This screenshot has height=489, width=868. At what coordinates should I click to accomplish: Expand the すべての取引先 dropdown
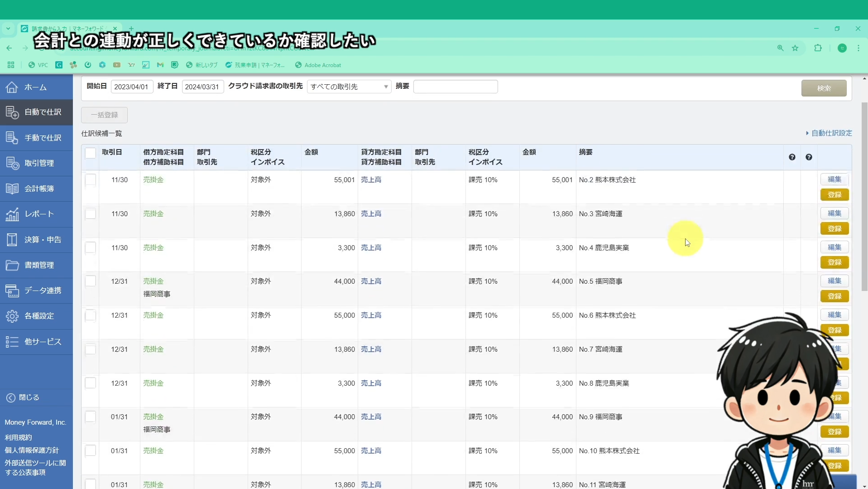pyautogui.click(x=349, y=87)
